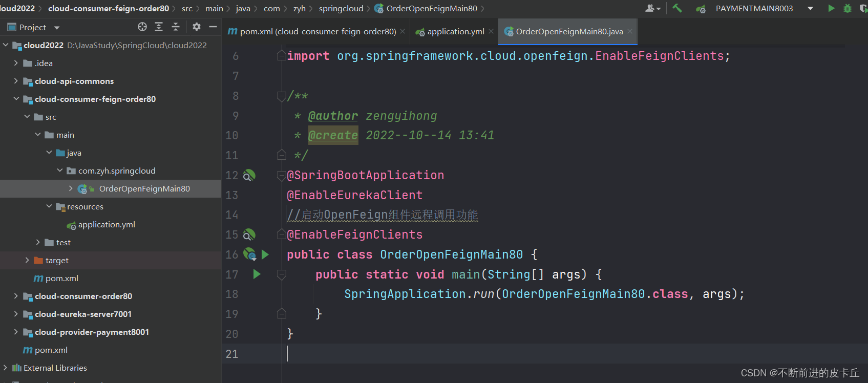Expand the cloud-eureka-server7001 module
868x383 pixels.
(x=16, y=314)
